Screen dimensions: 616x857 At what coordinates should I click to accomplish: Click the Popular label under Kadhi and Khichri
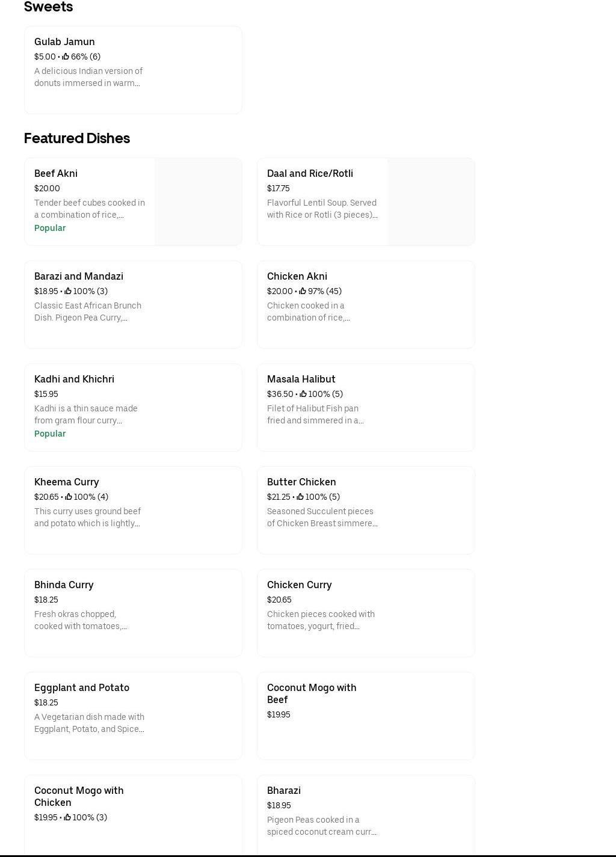[50, 434]
